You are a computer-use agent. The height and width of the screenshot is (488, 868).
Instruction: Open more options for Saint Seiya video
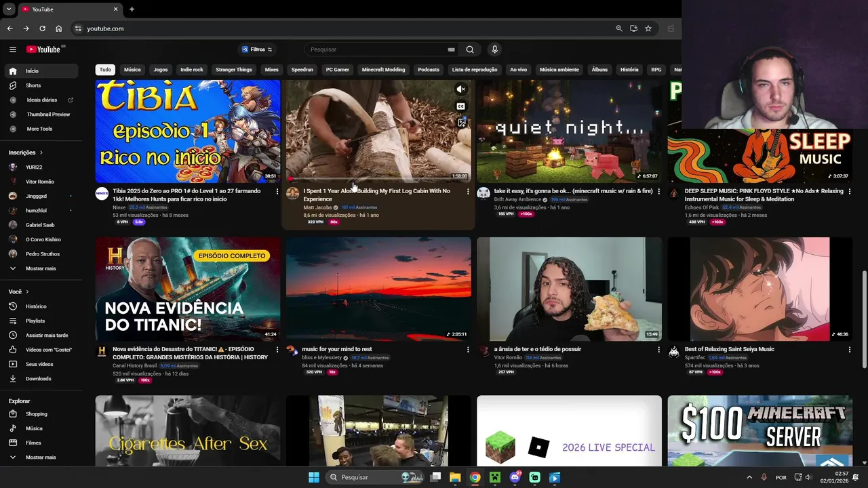pos(849,350)
